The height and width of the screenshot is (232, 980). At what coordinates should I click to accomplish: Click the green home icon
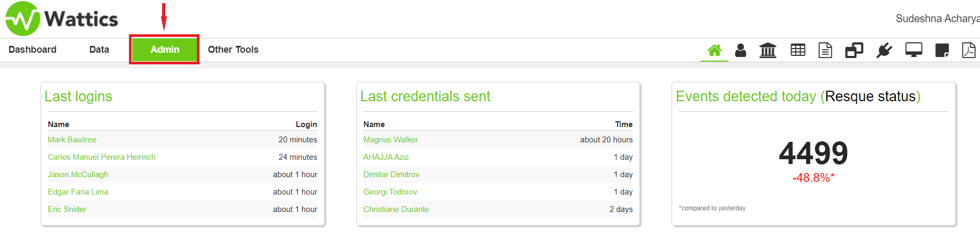click(x=714, y=50)
